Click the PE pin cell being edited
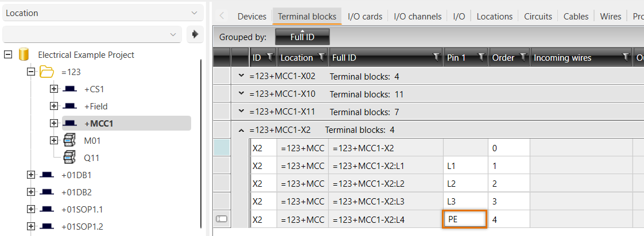The width and height of the screenshot is (644, 236). (x=465, y=218)
